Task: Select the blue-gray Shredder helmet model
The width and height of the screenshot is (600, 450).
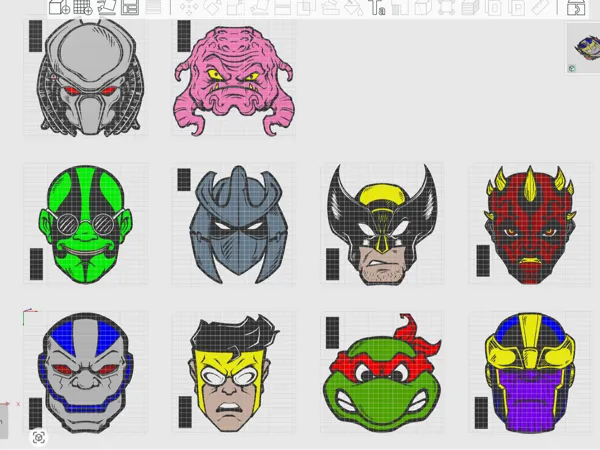Action: [x=238, y=225]
